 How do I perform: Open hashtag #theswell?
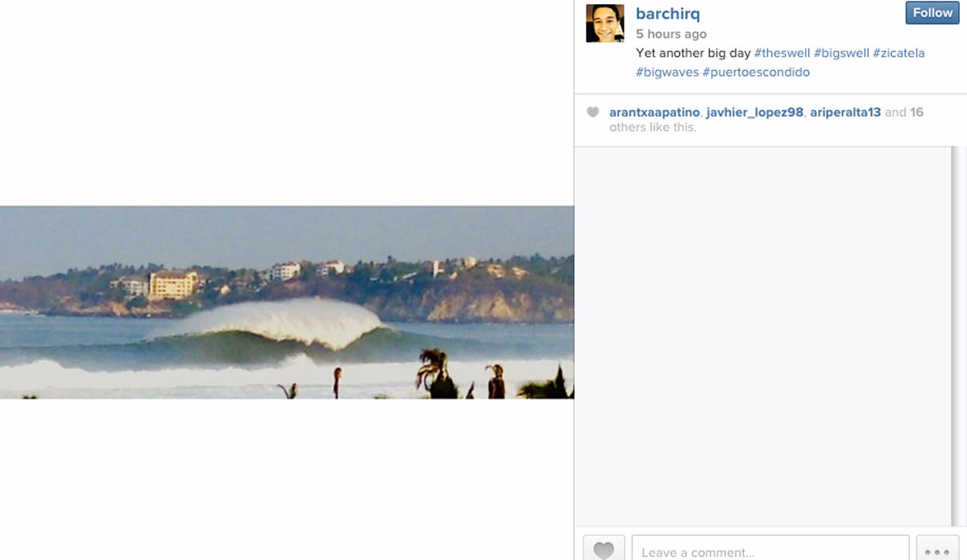[x=782, y=53]
